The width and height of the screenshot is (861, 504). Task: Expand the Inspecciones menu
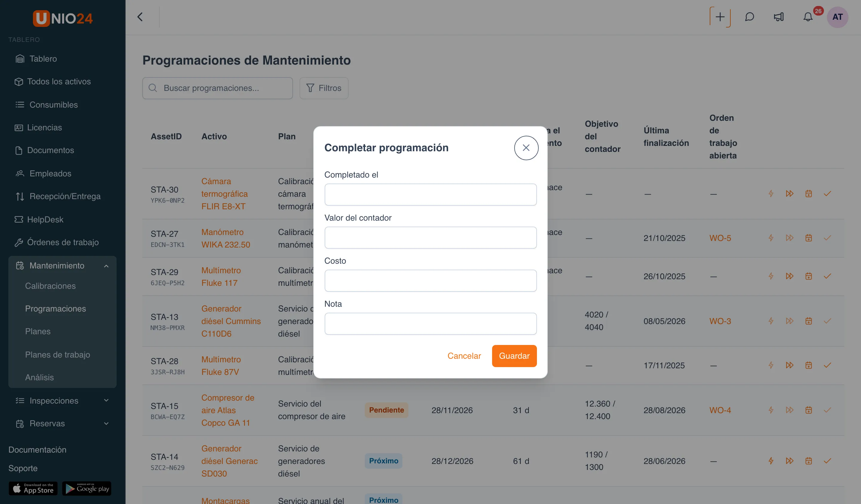coord(62,401)
